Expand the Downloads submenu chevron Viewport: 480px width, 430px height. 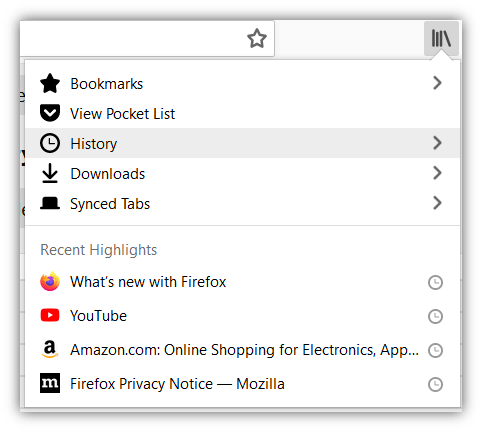click(437, 173)
